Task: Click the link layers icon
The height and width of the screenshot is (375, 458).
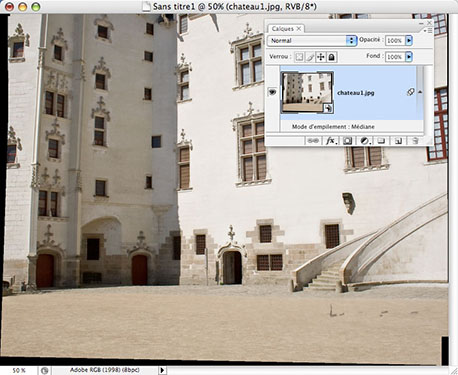Action: (313, 141)
